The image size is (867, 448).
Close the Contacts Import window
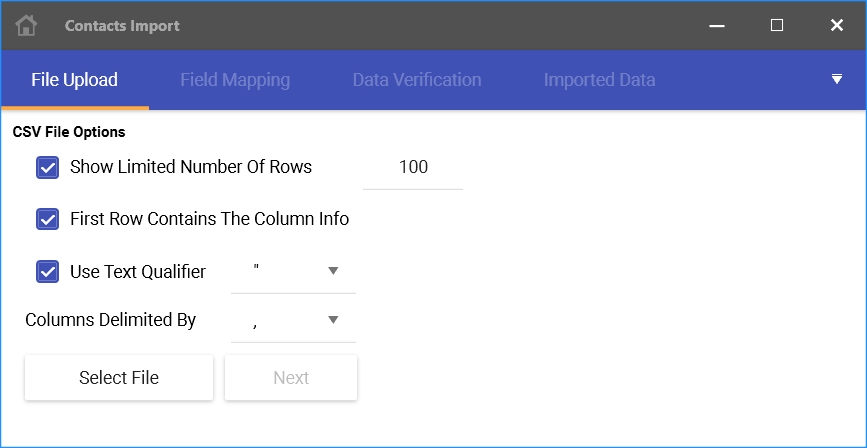point(837,25)
